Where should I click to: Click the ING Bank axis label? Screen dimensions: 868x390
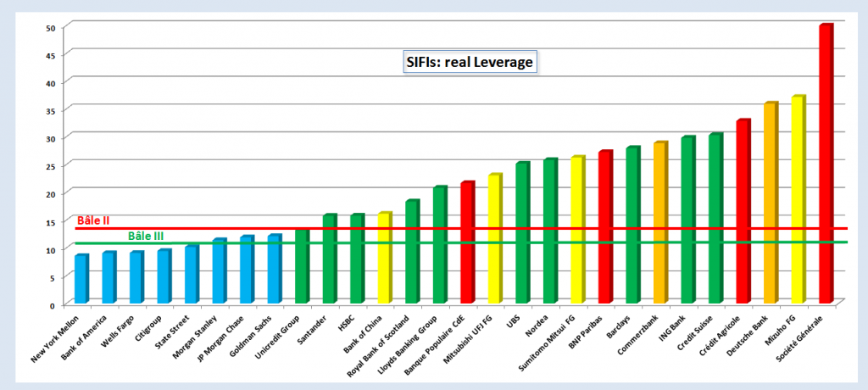point(674,330)
